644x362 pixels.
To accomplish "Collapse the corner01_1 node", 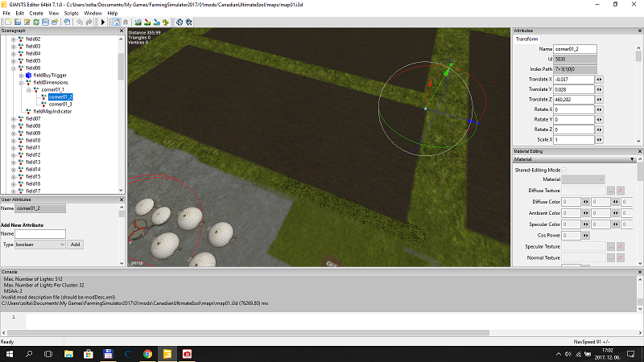I will tap(29, 90).
